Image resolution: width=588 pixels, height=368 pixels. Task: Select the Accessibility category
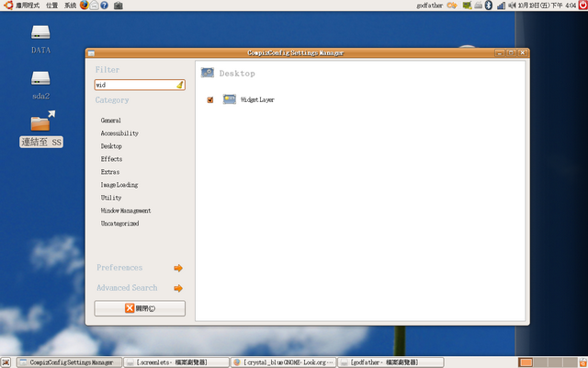pos(119,133)
